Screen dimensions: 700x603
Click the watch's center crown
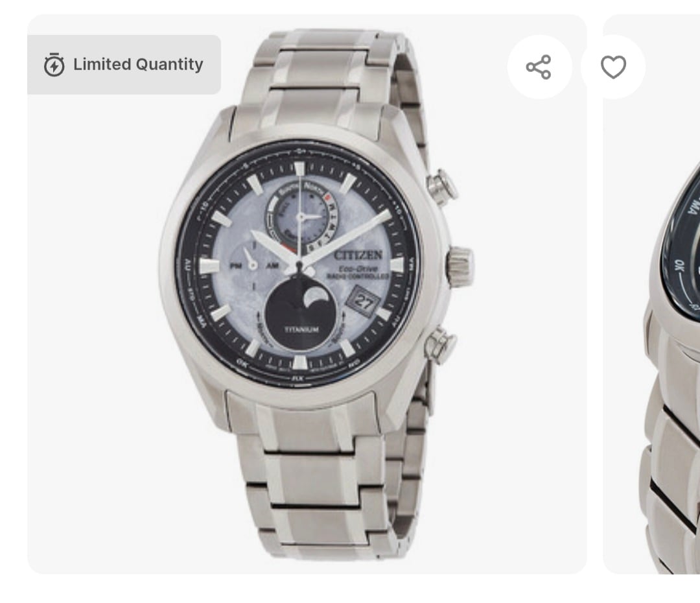pos(460,266)
